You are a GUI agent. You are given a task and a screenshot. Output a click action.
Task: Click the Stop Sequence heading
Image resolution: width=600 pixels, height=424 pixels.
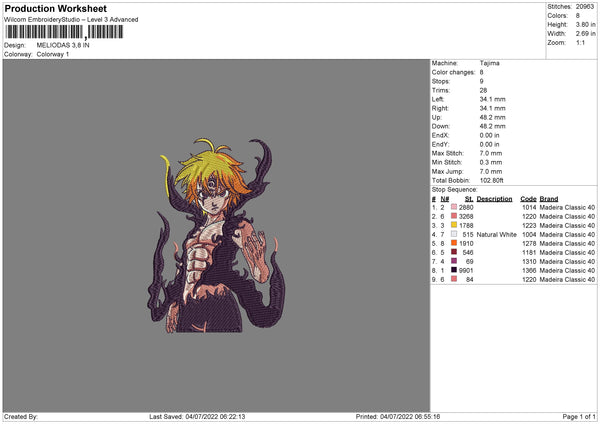455,189
